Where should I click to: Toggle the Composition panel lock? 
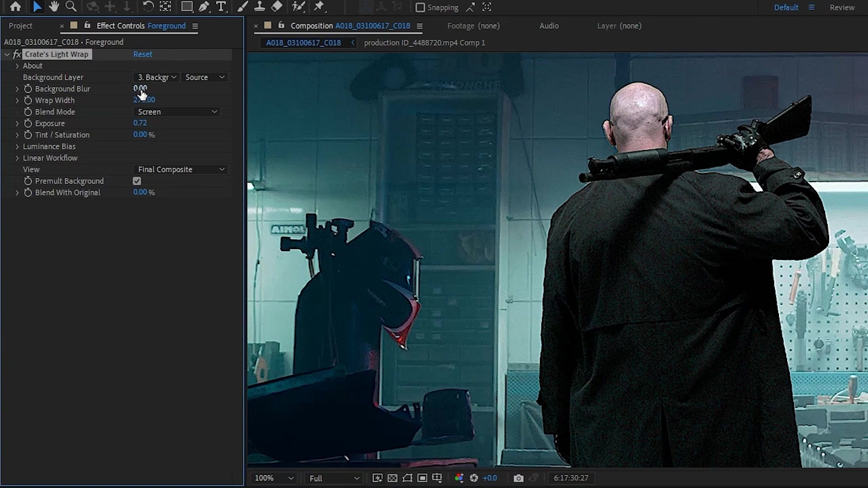[281, 25]
